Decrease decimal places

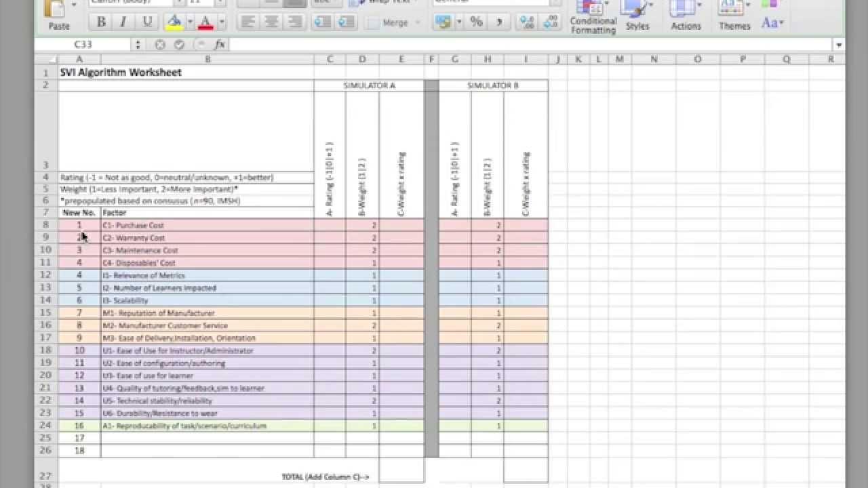coord(551,22)
